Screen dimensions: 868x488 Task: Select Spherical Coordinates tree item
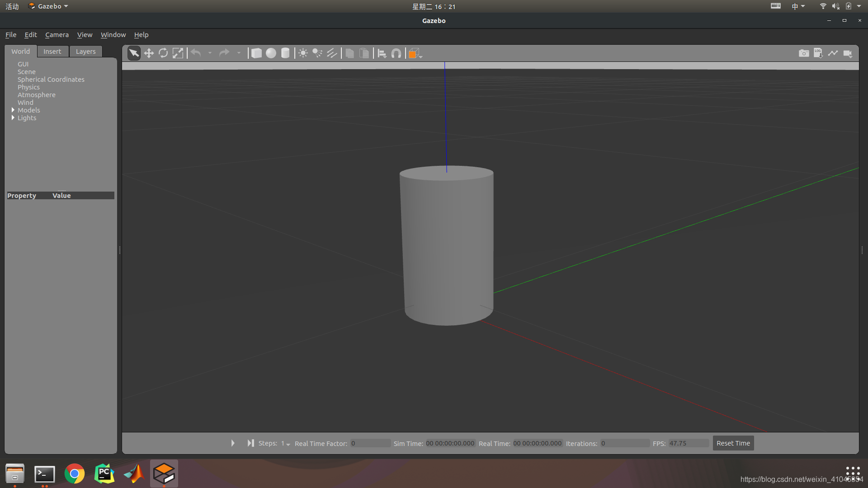[x=51, y=80]
